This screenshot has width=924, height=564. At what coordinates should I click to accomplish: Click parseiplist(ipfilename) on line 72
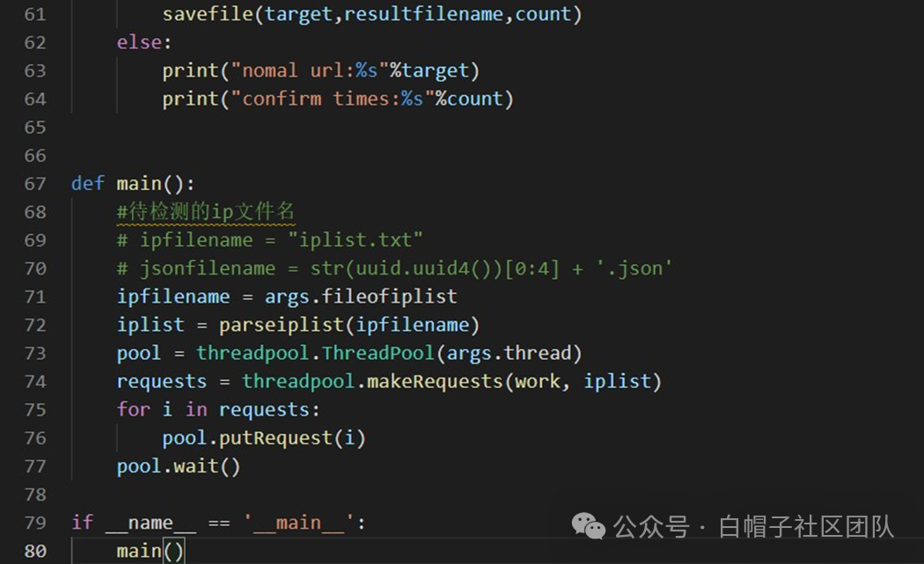click(349, 325)
